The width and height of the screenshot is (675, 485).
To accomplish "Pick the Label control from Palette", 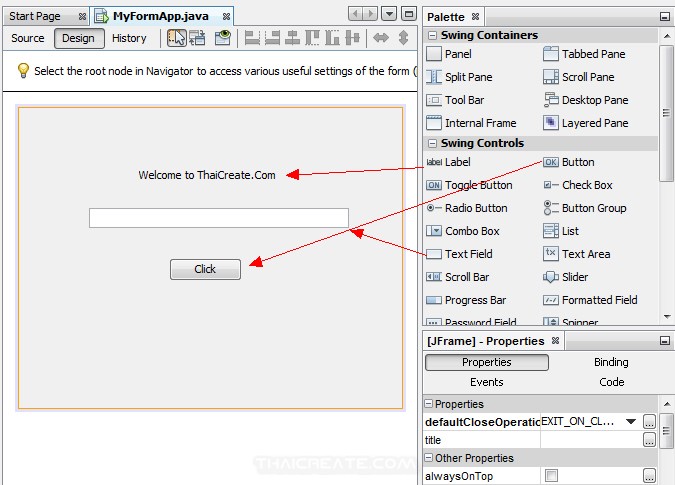I will (448, 162).
